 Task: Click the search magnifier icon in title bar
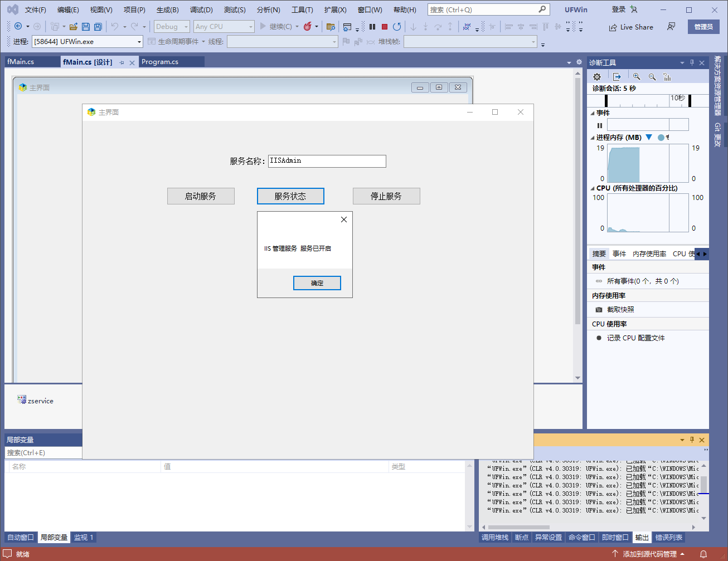click(542, 9)
